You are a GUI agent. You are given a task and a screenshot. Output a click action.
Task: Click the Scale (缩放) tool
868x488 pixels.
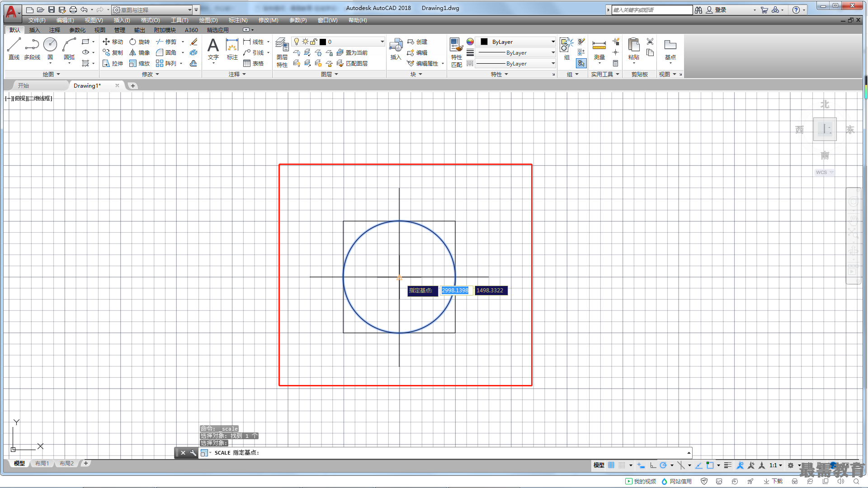[139, 63]
